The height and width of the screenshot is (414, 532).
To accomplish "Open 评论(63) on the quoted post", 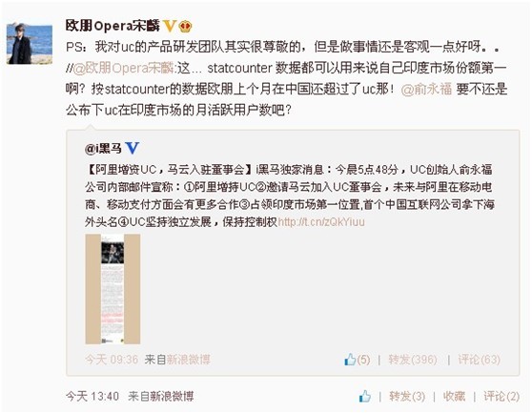I will [479, 360].
